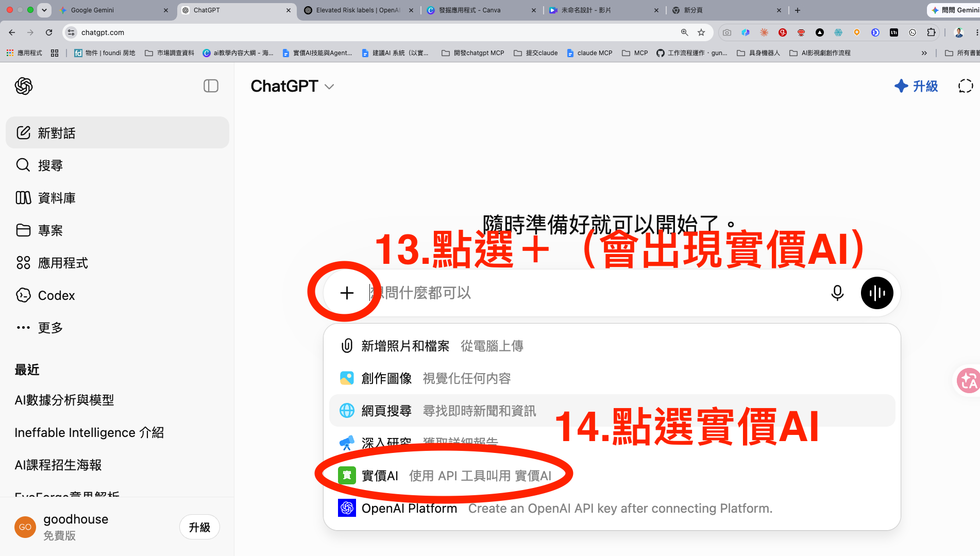Click the translate floating icon on right edge
Viewport: 980px width, 556px height.
pyautogui.click(x=969, y=381)
